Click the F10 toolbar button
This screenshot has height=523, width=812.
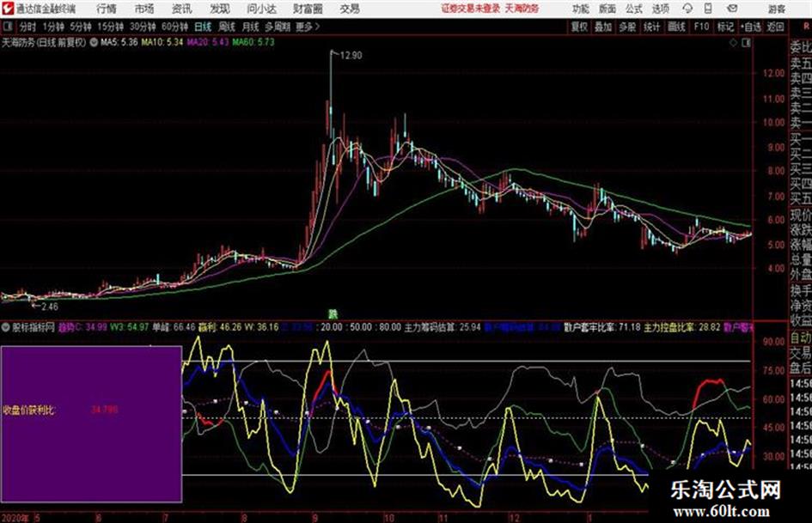[701, 27]
